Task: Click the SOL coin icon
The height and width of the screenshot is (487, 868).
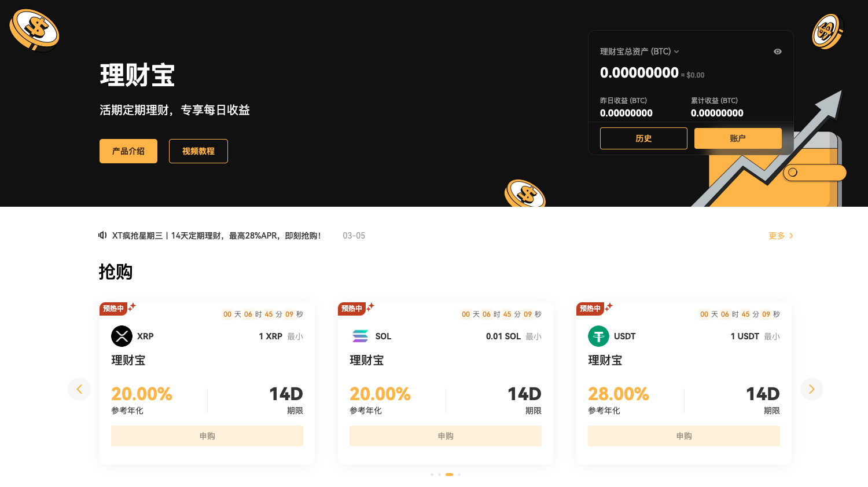Action: (x=360, y=336)
